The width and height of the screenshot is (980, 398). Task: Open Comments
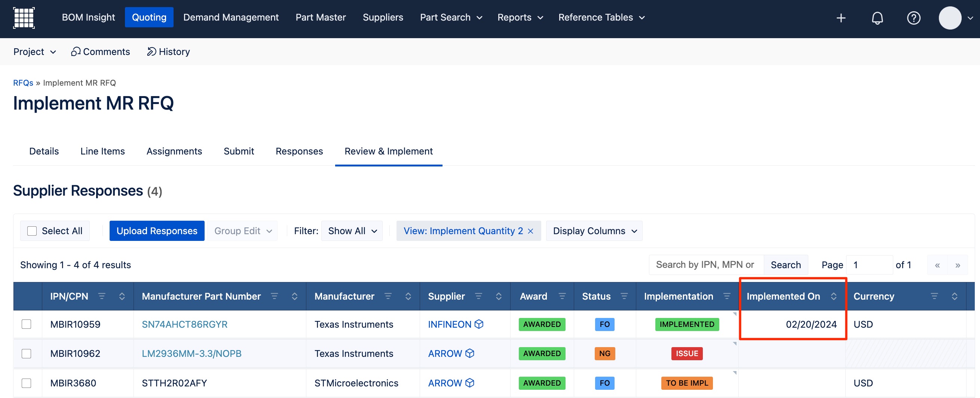coord(101,51)
